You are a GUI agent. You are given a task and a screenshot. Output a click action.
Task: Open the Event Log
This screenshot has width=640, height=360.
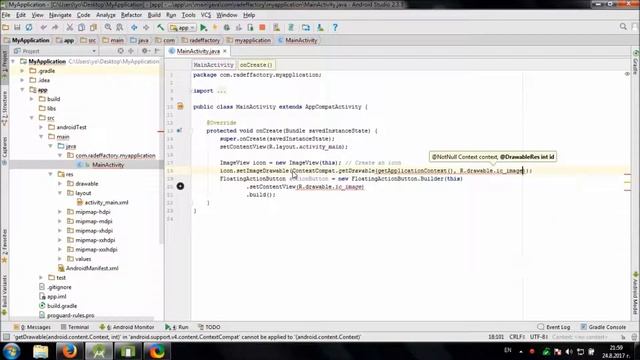point(554,327)
